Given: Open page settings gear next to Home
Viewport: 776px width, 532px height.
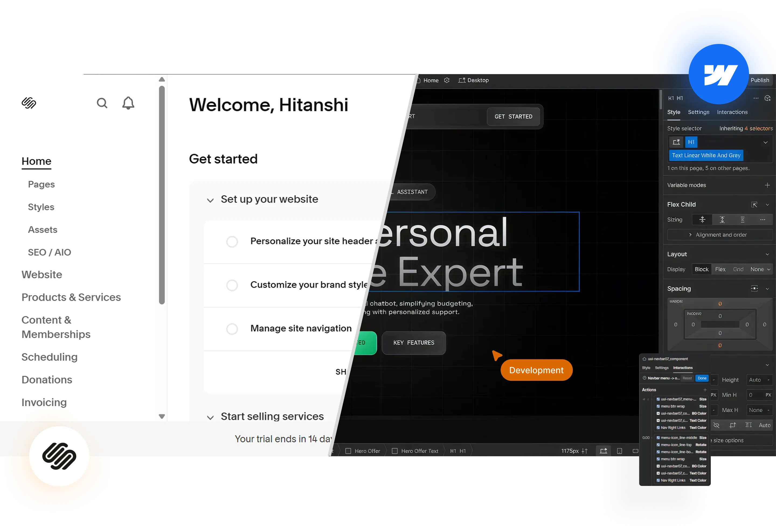Looking at the screenshot, I should (x=447, y=80).
